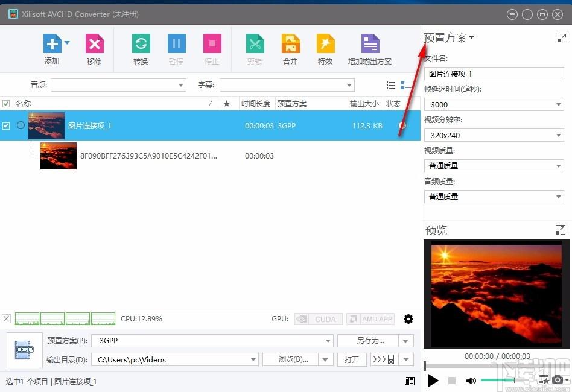Image resolution: width=572 pixels, height=392 pixels.
Task: Click the 合并 (Merge) icon
Action: (291, 44)
